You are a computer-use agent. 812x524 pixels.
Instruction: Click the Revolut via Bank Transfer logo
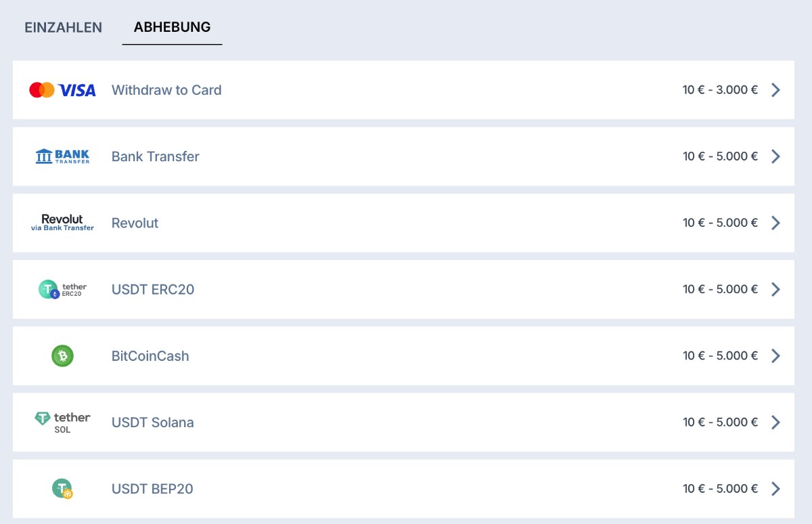point(62,223)
